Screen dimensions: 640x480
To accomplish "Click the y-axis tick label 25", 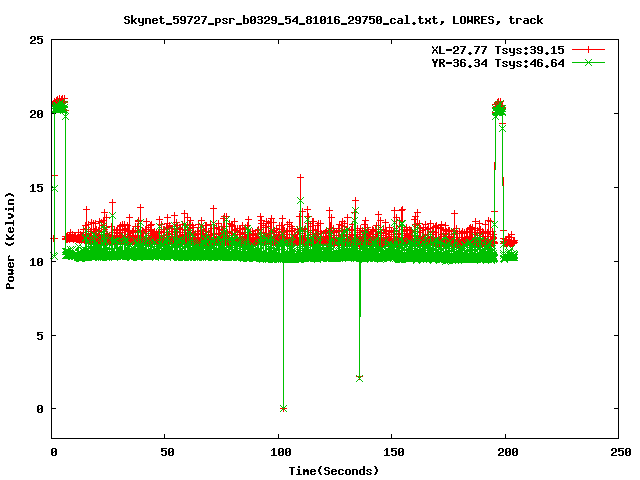I will coord(36,40).
